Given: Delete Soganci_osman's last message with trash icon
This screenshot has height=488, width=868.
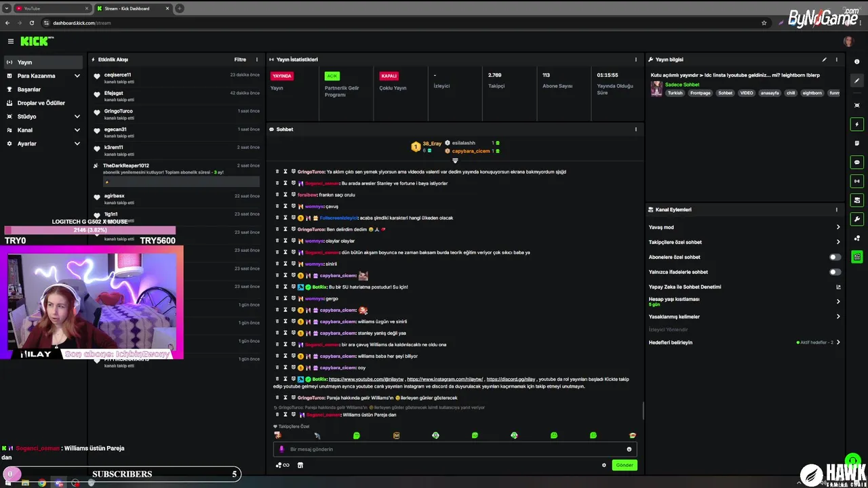Looking at the screenshot, I should click(x=277, y=415).
